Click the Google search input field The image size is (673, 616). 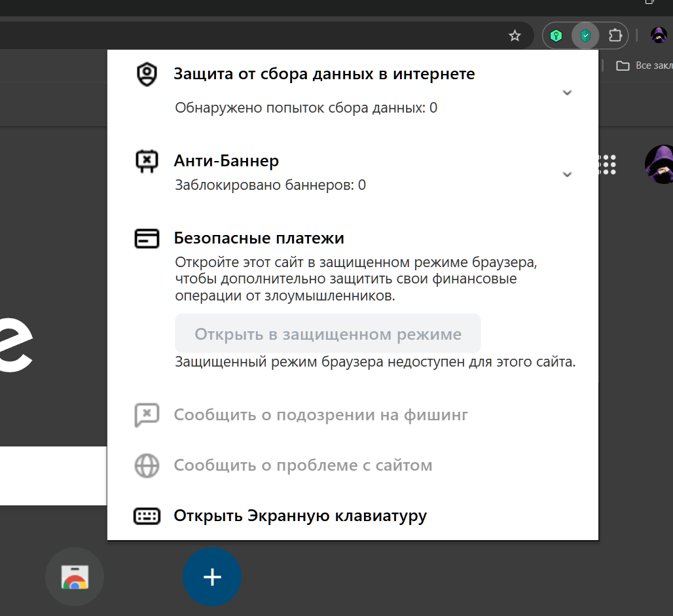click(53, 476)
